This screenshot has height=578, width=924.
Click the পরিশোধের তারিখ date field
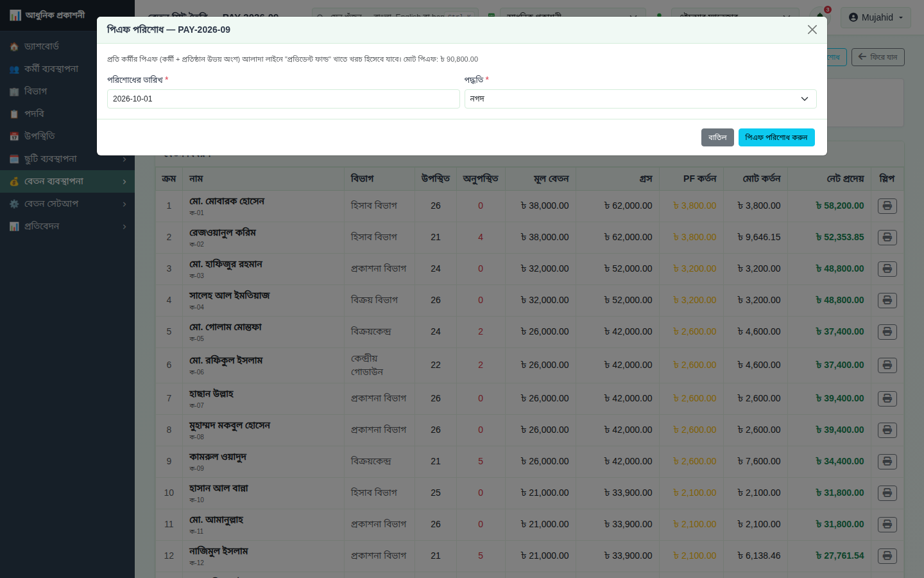point(284,99)
